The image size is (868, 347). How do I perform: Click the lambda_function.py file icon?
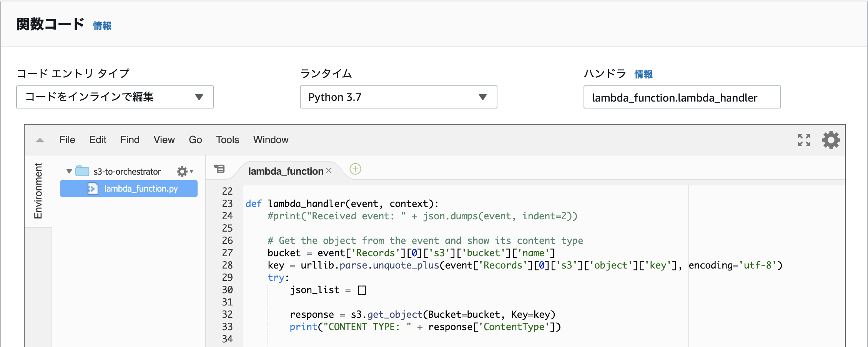coord(93,189)
